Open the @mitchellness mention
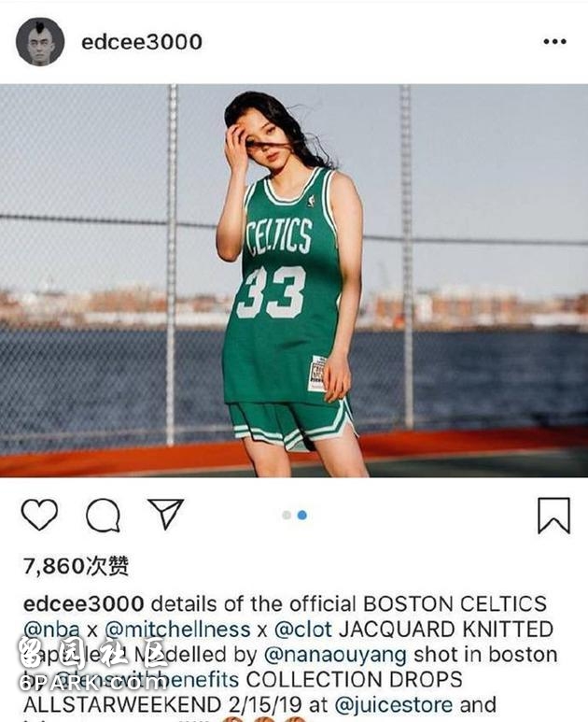The height and width of the screenshot is (722, 588). (x=177, y=629)
